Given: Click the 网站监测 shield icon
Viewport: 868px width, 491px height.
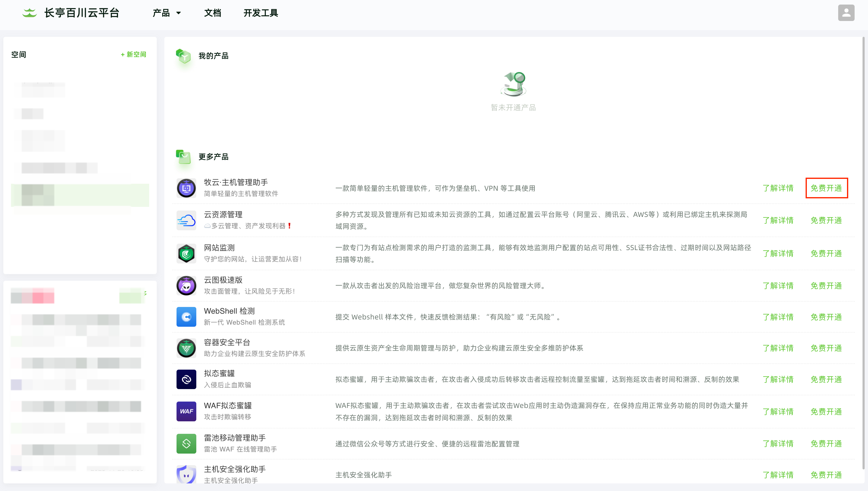Looking at the screenshot, I should click(x=186, y=253).
